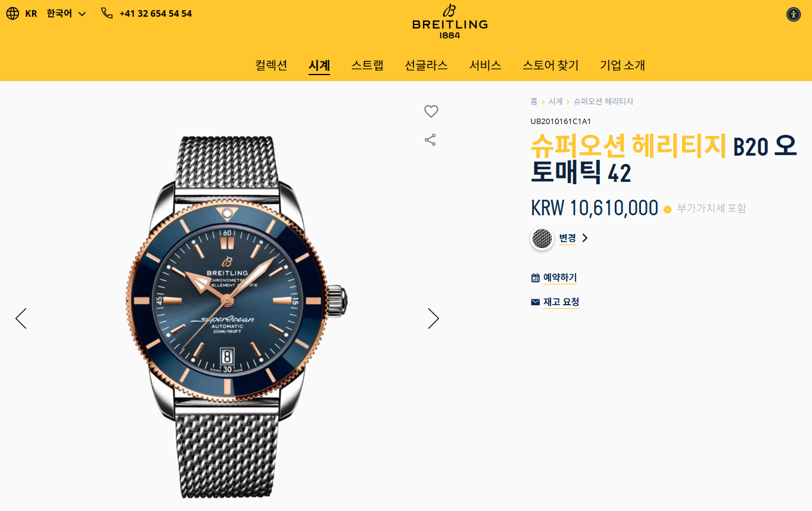
Task: Go to 스토어 찾기 in the navigation
Action: coord(550,65)
